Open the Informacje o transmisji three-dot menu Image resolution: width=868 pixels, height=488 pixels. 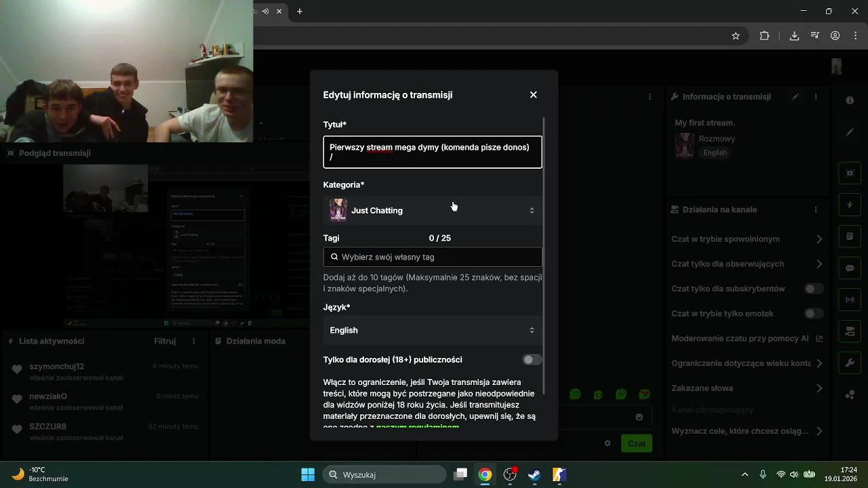click(x=816, y=97)
